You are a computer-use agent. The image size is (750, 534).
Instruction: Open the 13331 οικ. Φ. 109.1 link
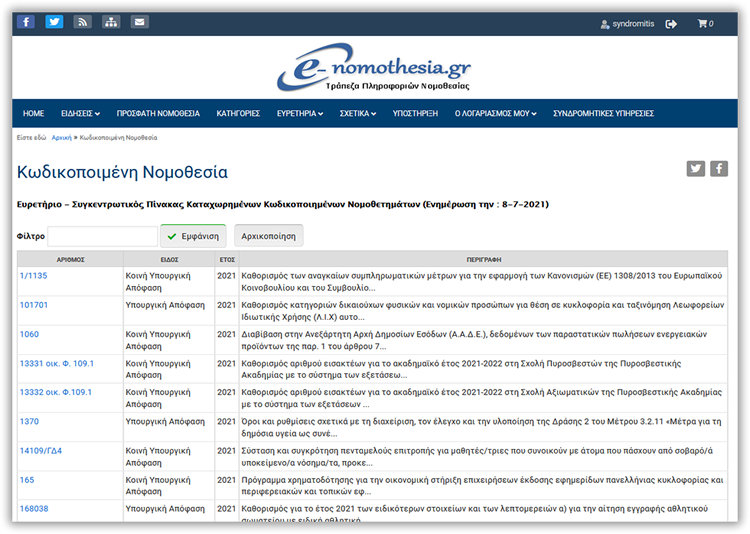(x=56, y=364)
